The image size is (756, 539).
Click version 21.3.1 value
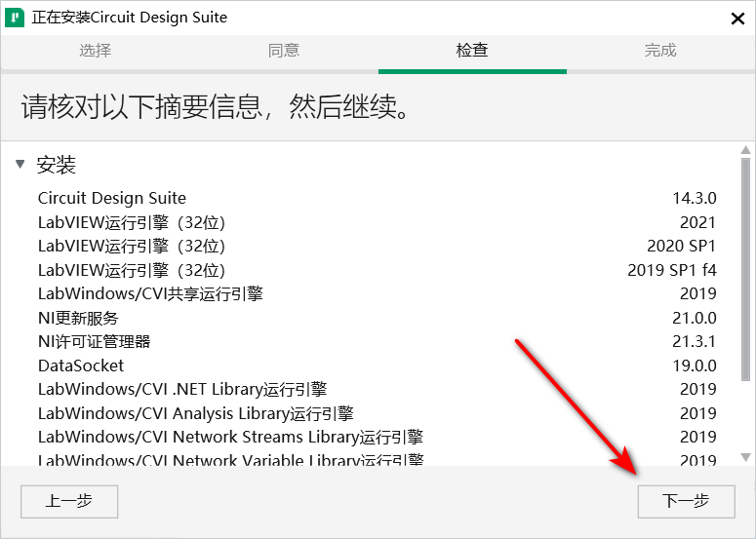pyautogui.click(x=695, y=341)
